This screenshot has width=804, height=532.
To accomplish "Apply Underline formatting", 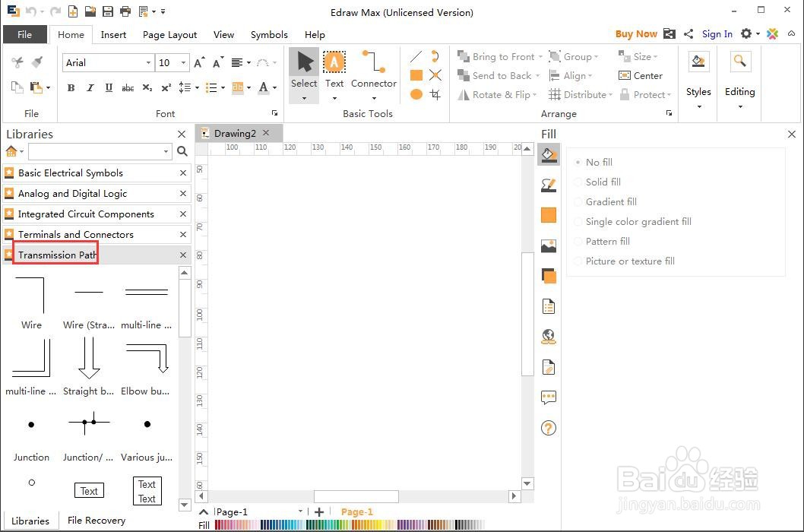I will click(109, 87).
